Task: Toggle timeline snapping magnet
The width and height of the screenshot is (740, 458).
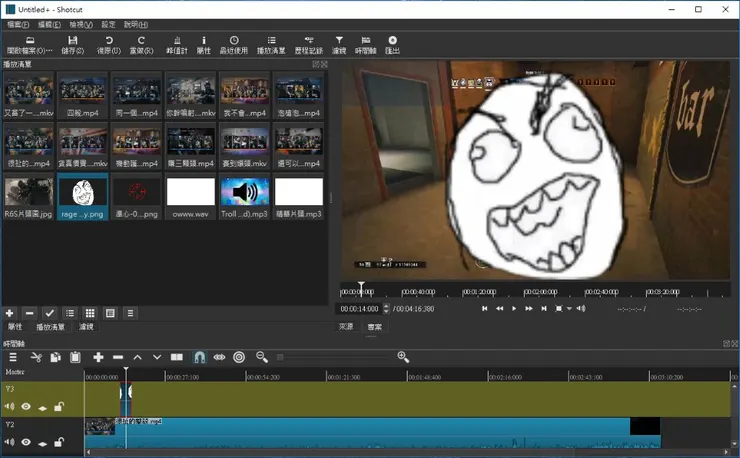Action: point(199,357)
